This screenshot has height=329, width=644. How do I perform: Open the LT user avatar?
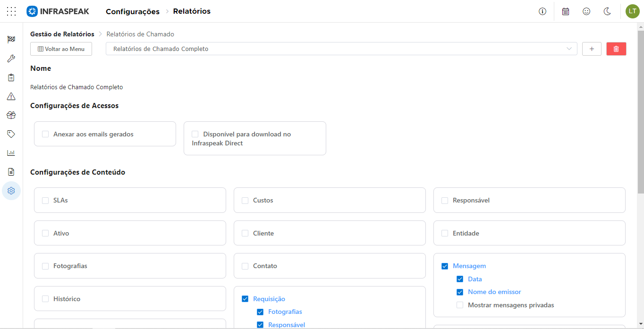click(x=633, y=11)
